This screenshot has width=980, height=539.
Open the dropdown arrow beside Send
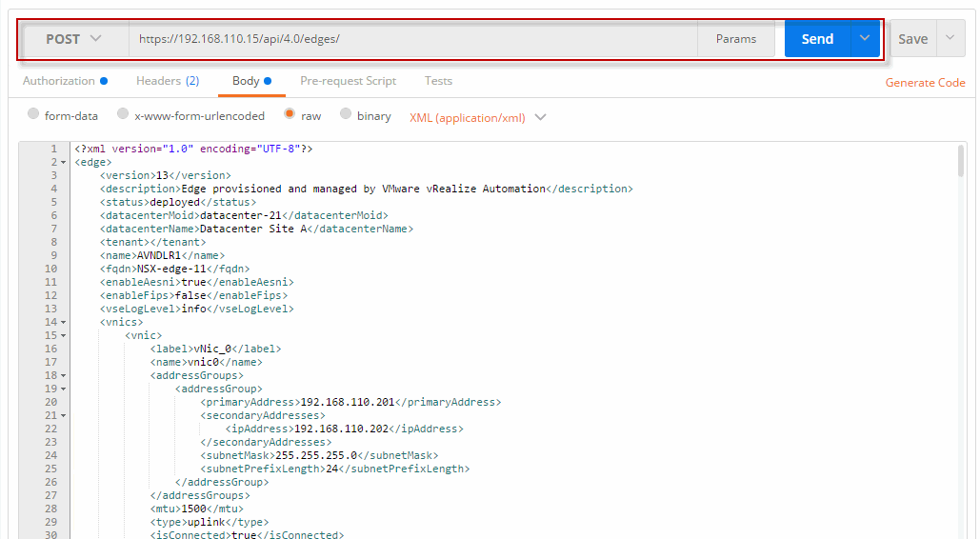[865, 39]
